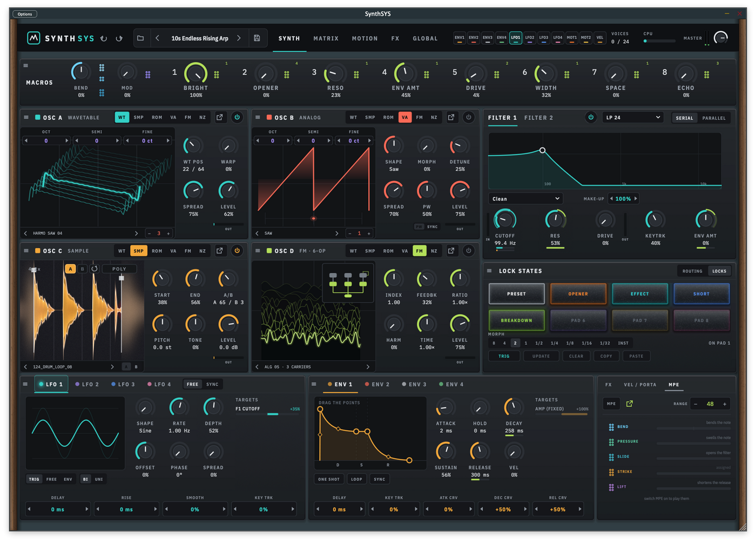Click the redo arrow icon in header

(x=119, y=38)
